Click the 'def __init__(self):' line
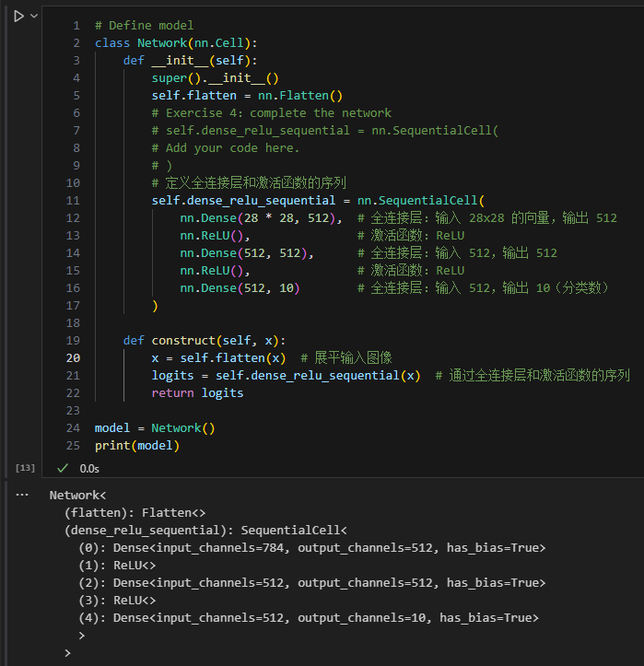The image size is (644, 666). (x=191, y=60)
